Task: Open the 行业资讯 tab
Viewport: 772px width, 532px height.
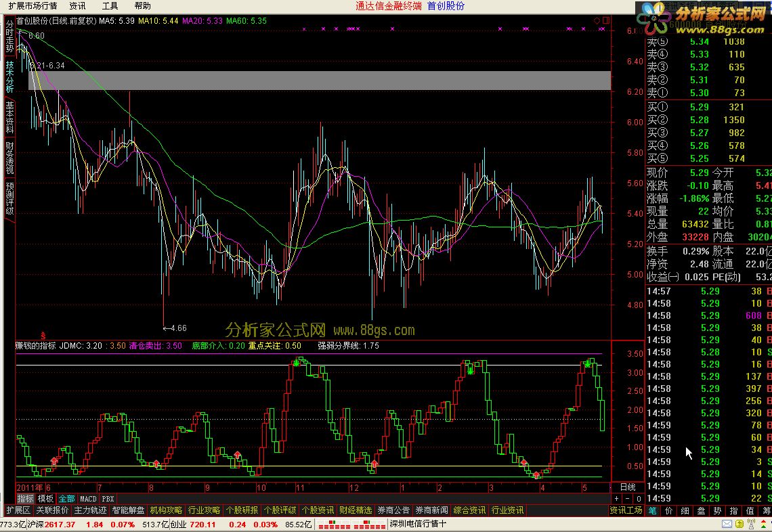Action: click(507, 510)
